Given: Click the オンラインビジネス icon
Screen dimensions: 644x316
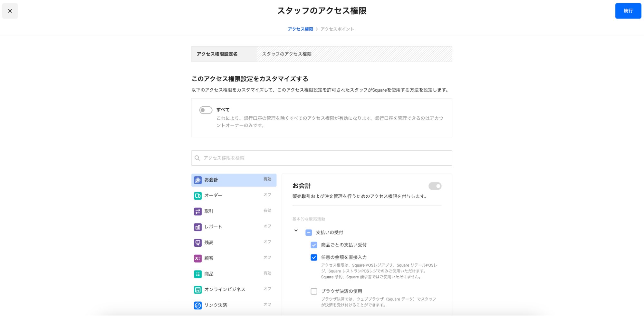Looking at the screenshot, I should pyautogui.click(x=198, y=290).
